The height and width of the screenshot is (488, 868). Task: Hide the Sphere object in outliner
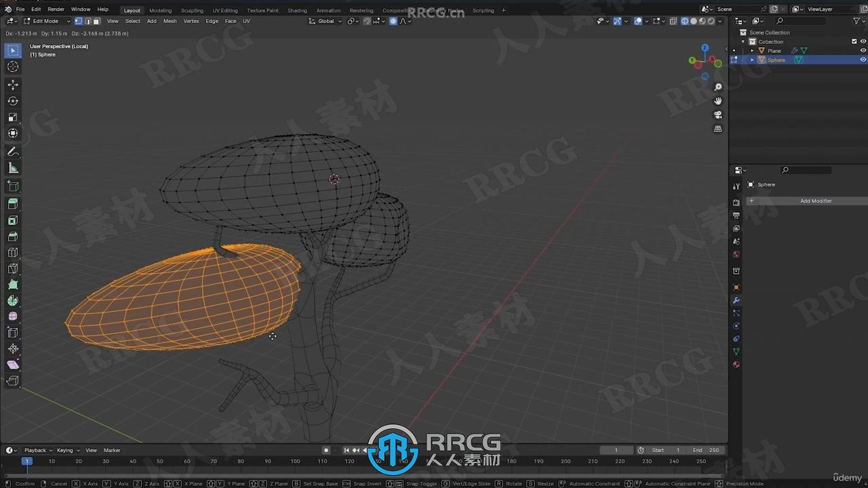863,60
